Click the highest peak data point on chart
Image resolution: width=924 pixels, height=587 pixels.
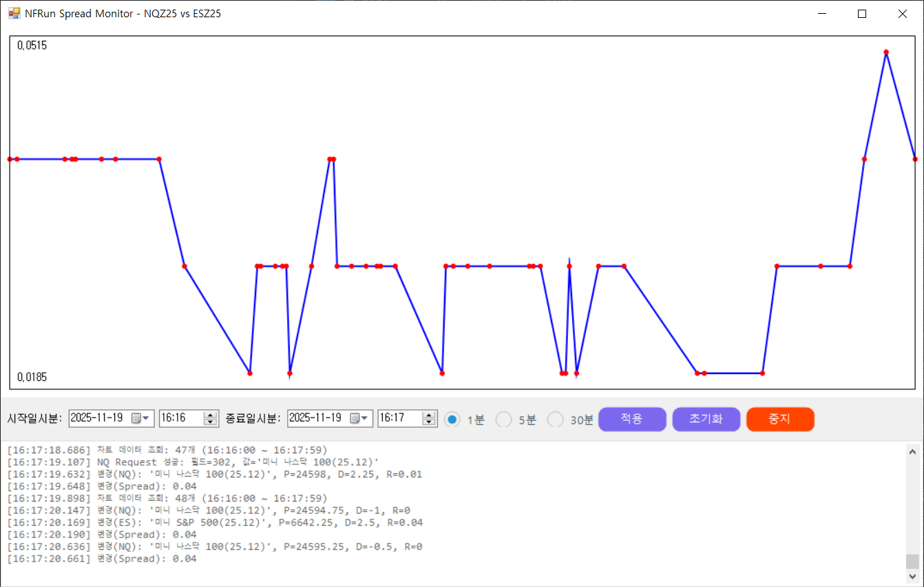pos(886,52)
